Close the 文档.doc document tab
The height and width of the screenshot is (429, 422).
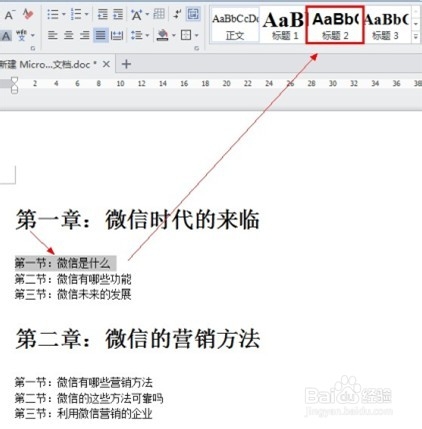pyautogui.click(x=106, y=64)
